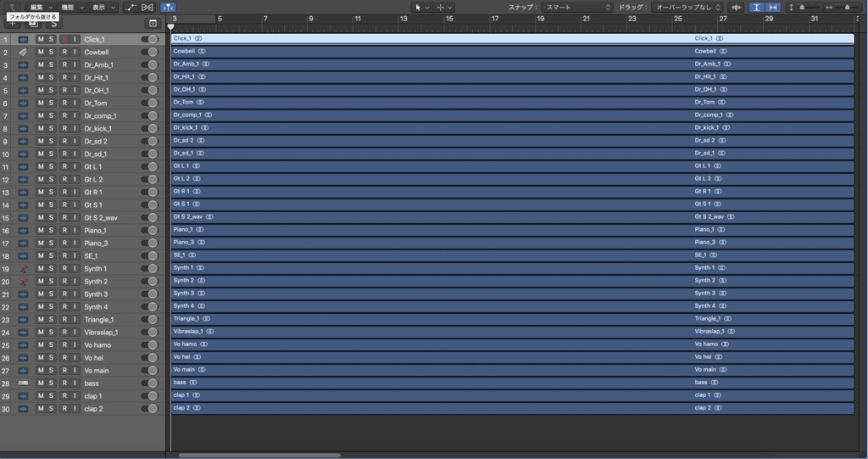Toggle the clap 1 track on/off switch
The image size is (868, 459).
click(149, 396)
